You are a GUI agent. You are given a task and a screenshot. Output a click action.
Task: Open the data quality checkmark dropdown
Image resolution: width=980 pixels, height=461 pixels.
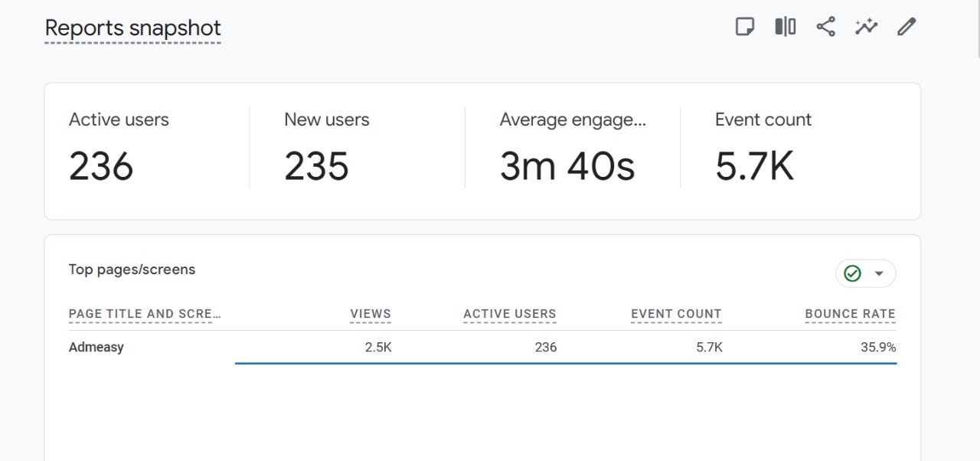coord(865,273)
